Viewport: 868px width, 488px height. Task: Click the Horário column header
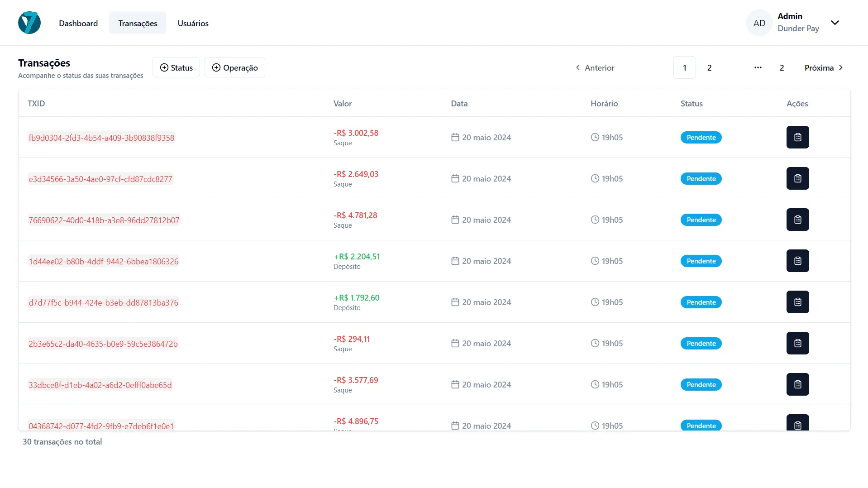click(x=604, y=103)
